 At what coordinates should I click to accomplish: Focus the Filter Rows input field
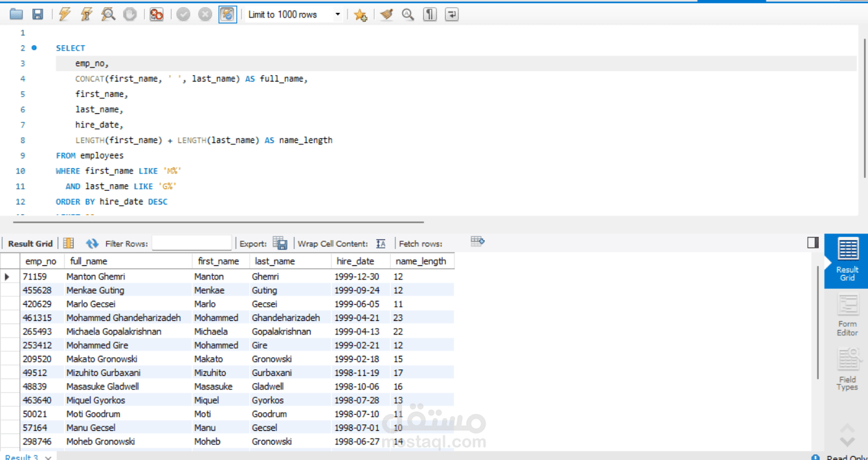tap(192, 243)
